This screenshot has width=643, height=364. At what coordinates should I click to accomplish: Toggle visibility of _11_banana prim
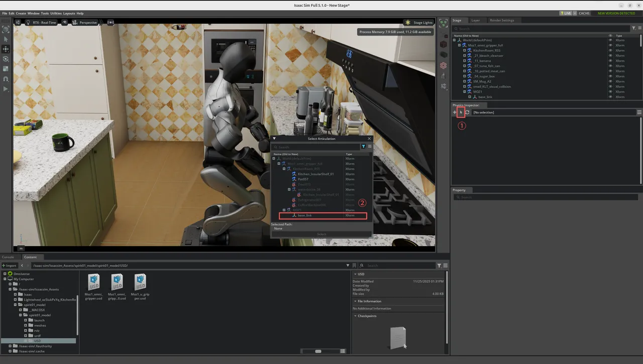(x=610, y=61)
